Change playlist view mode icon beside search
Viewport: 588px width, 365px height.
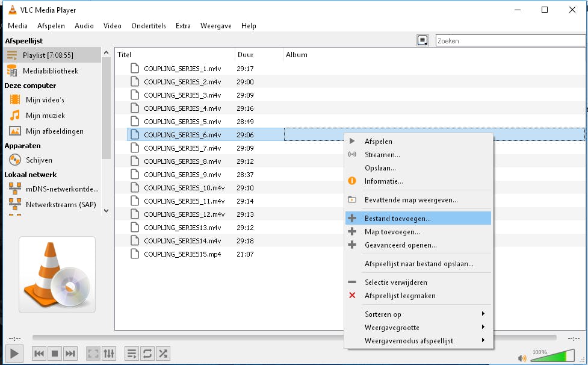click(x=423, y=41)
